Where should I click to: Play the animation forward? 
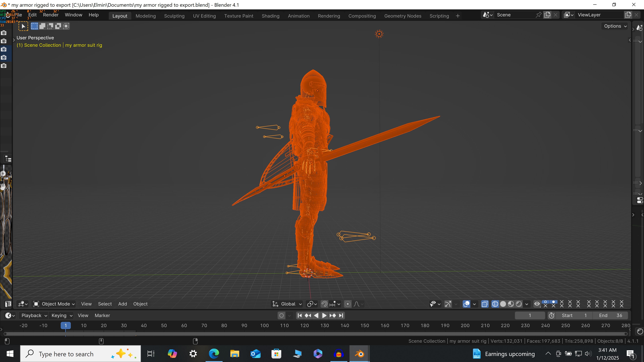pyautogui.click(x=324, y=316)
